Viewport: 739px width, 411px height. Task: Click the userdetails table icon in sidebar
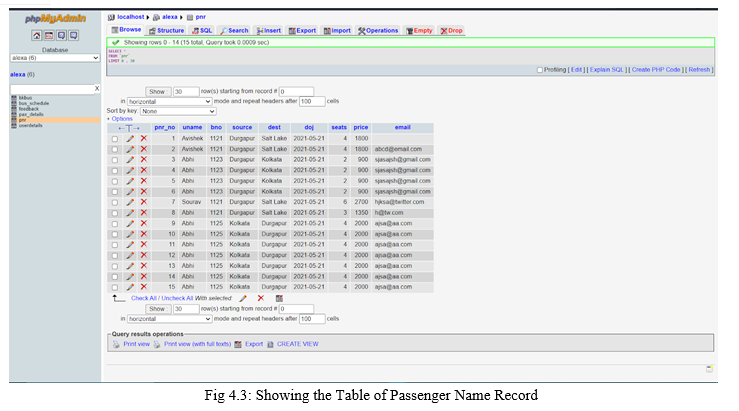(14, 126)
